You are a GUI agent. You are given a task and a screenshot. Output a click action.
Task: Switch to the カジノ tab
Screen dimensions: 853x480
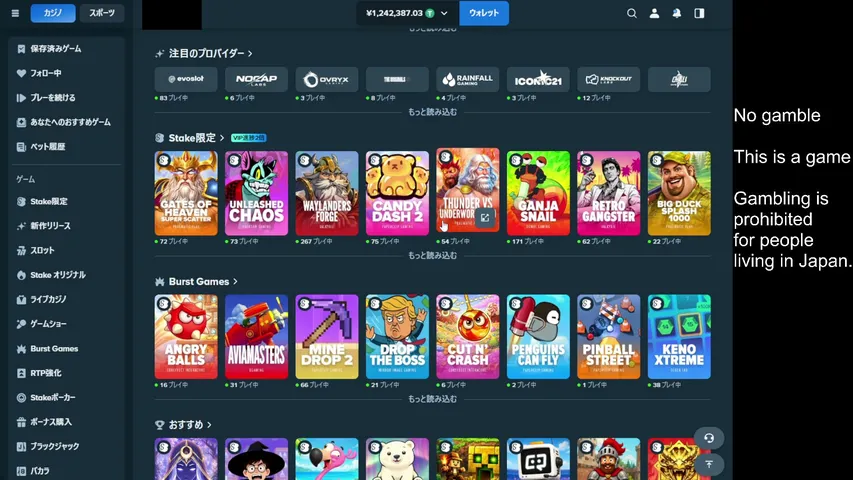(53, 13)
